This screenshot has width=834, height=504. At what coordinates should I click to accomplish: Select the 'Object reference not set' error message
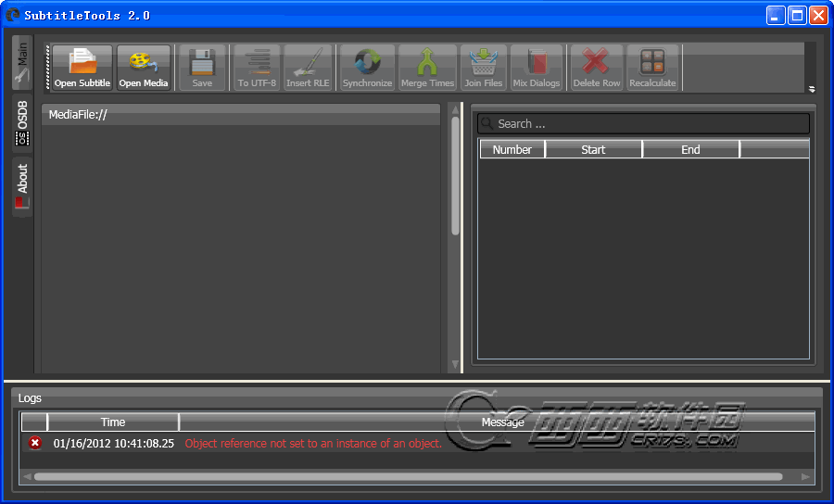(313, 444)
